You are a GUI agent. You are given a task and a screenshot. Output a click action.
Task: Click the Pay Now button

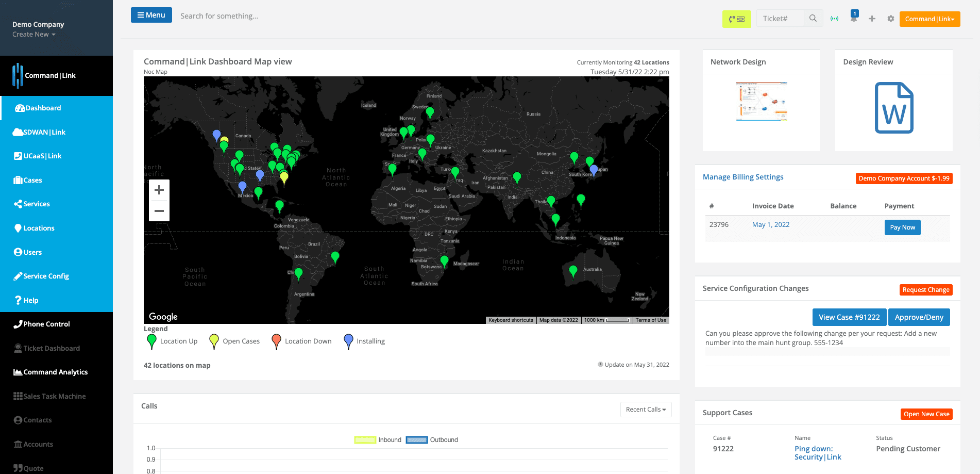point(902,227)
